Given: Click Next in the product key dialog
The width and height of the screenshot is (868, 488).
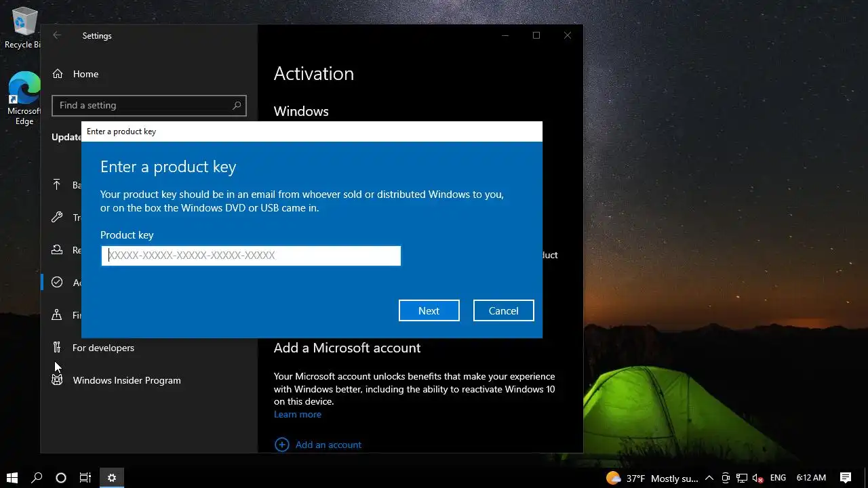Looking at the screenshot, I should tap(429, 310).
